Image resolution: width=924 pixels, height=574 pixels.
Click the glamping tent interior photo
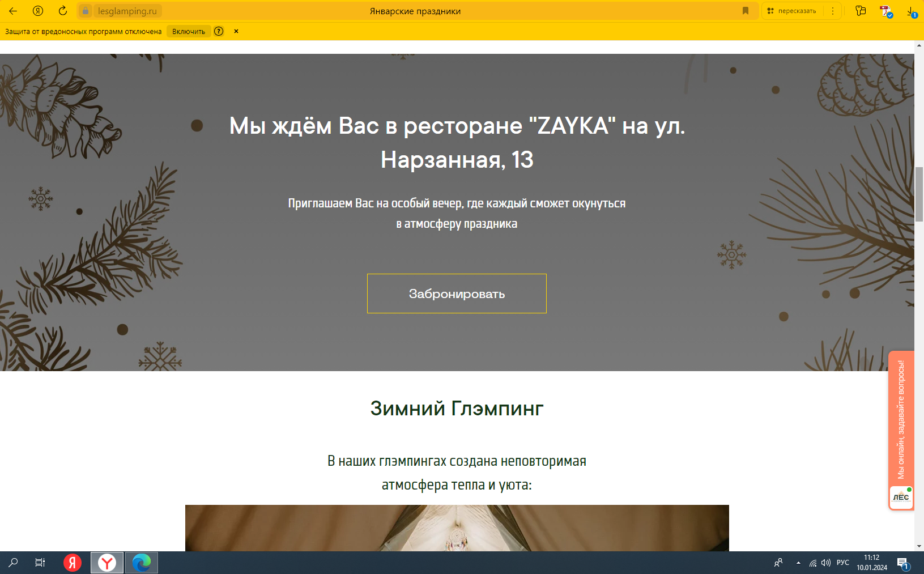click(x=457, y=528)
